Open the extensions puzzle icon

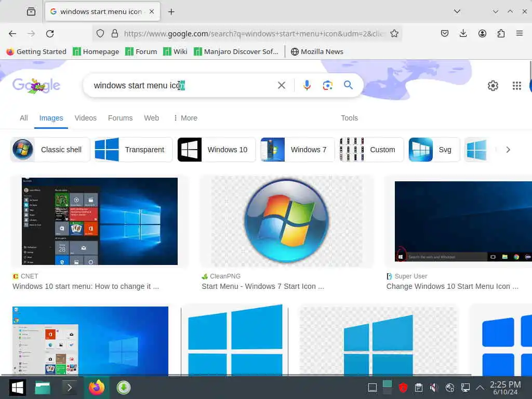coord(501,33)
